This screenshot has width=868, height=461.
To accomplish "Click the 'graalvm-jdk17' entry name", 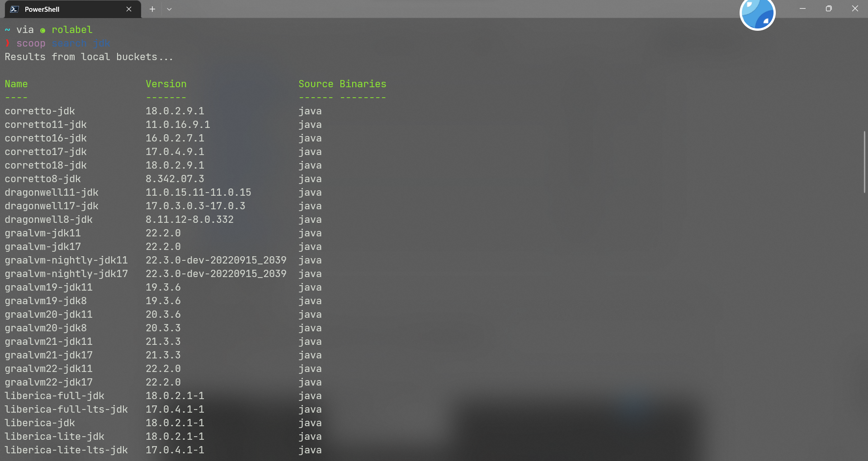I will 42,247.
